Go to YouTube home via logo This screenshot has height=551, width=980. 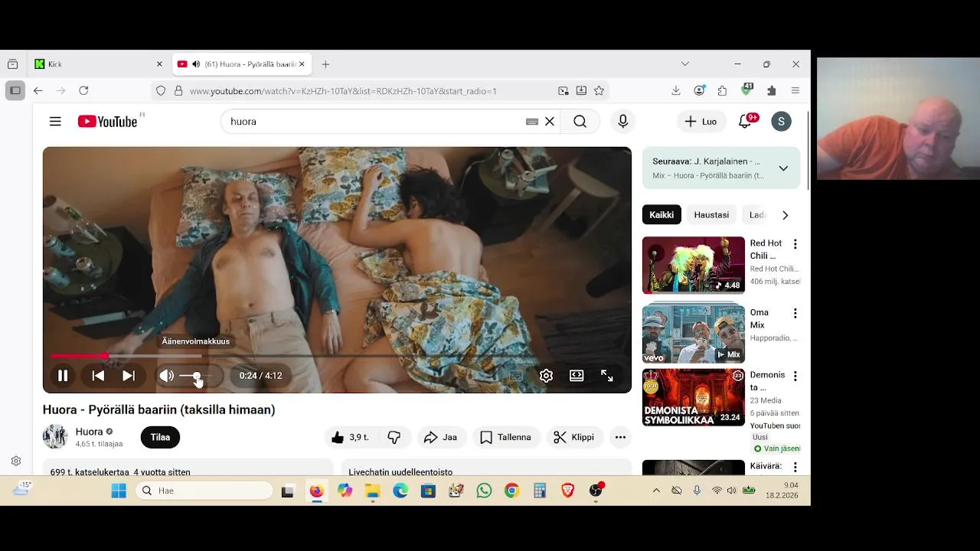pos(107,121)
